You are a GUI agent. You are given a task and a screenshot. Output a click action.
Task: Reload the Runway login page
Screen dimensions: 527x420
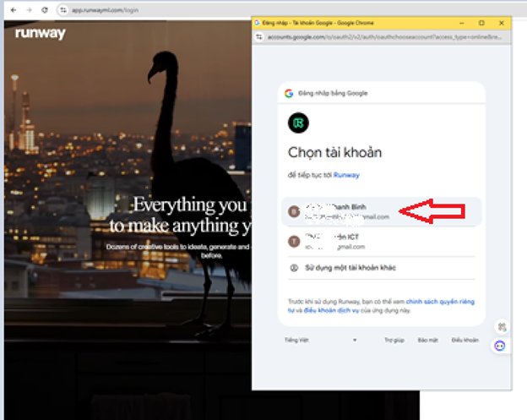click(44, 9)
